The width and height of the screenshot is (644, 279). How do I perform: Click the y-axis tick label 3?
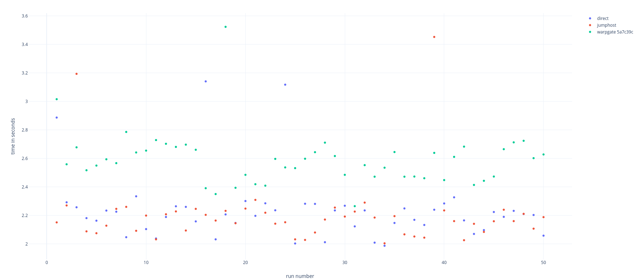coord(26,102)
